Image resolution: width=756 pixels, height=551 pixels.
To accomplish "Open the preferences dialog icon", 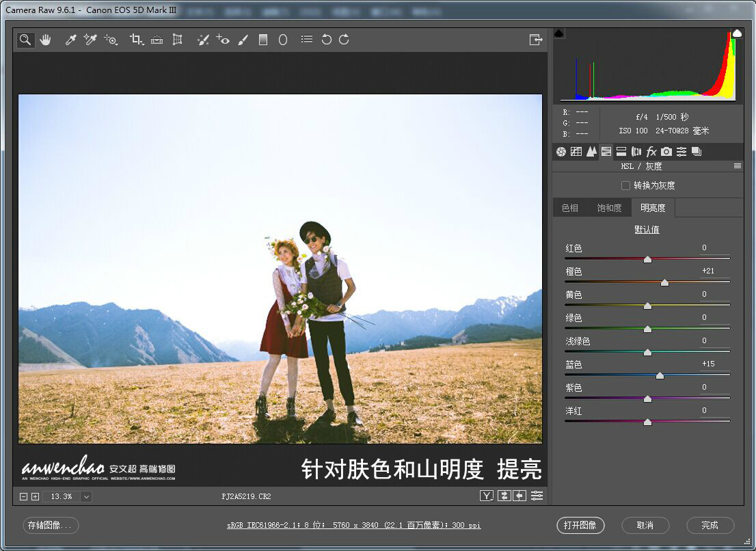I will (307, 39).
